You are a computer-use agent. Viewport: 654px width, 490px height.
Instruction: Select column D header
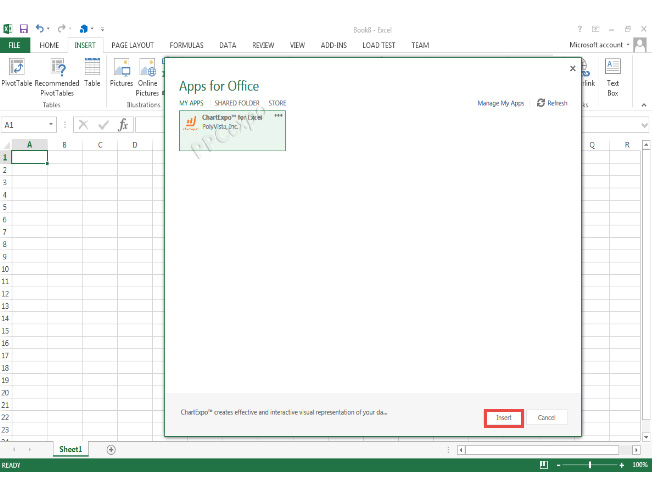coord(135,145)
